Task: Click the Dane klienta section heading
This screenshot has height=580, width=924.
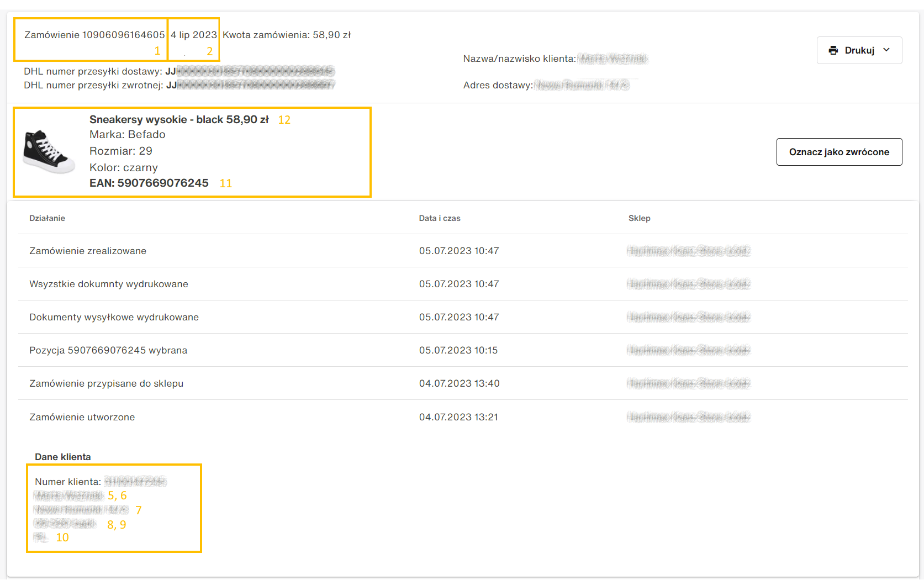Action: 62,457
